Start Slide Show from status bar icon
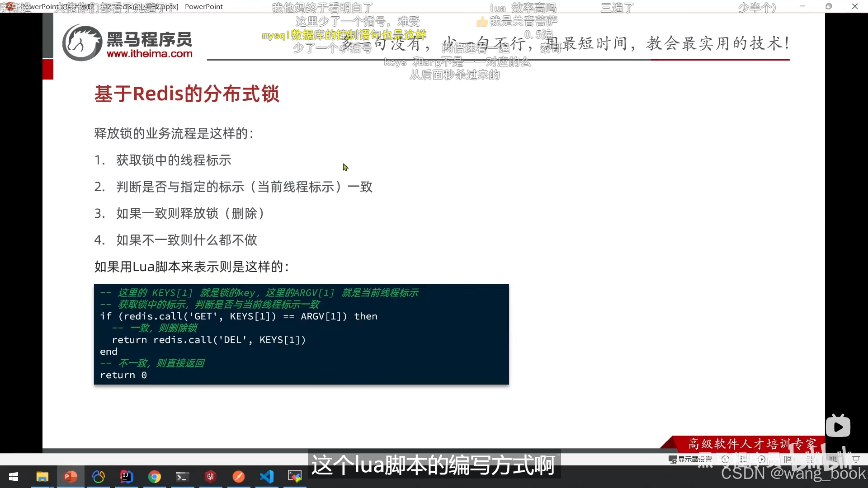Viewport: 868px width, 488px height. tap(856, 459)
